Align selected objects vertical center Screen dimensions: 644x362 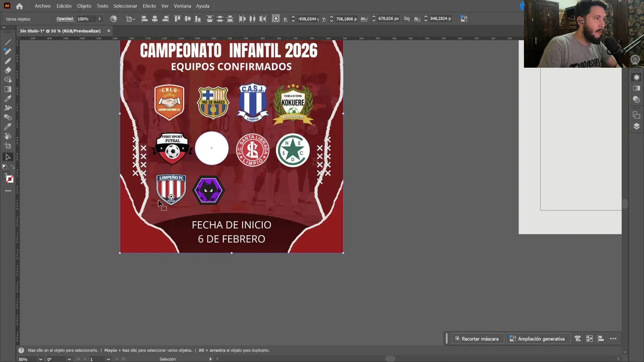(x=188, y=19)
